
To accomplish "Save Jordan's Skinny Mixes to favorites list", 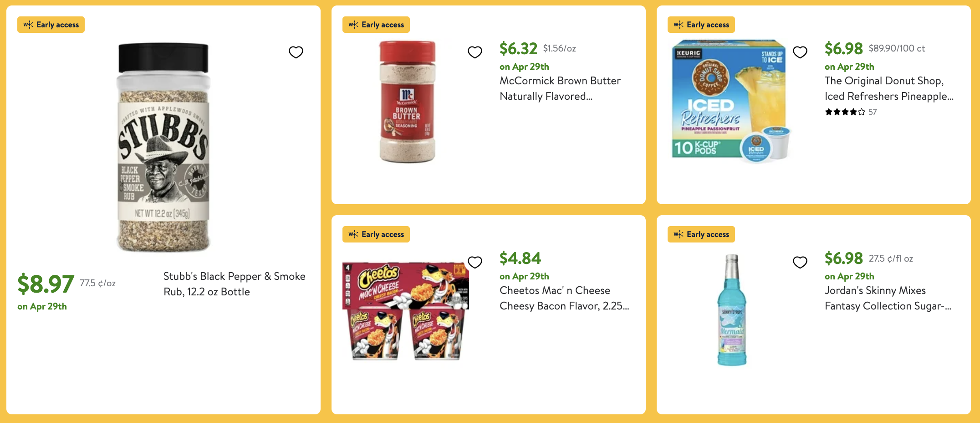I will (x=800, y=262).
